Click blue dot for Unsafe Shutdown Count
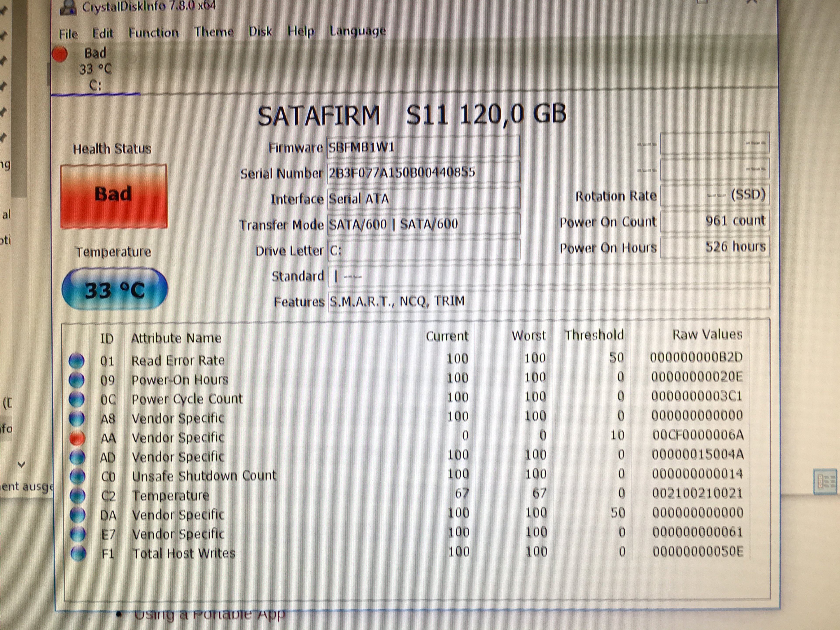Screen dimensions: 840x630 coord(78,476)
